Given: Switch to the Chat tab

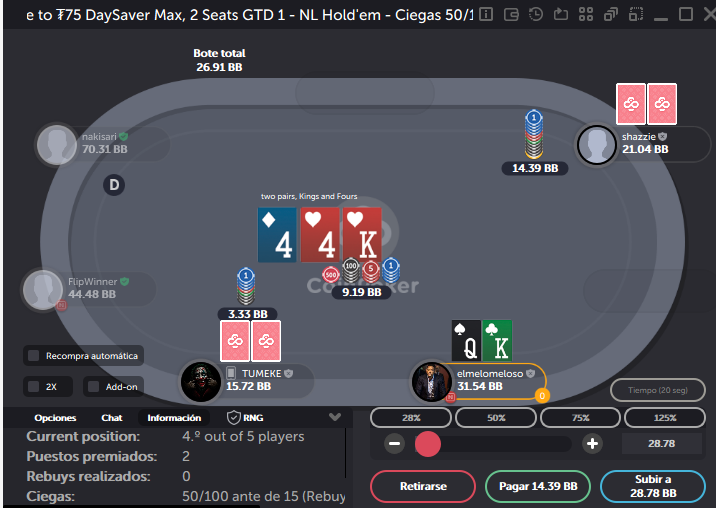Looking at the screenshot, I should 112,418.
